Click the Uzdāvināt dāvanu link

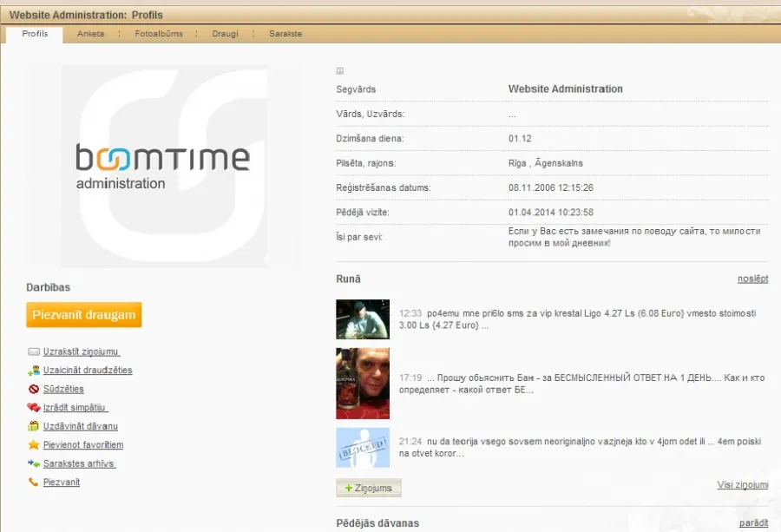(x=80, y=426)
